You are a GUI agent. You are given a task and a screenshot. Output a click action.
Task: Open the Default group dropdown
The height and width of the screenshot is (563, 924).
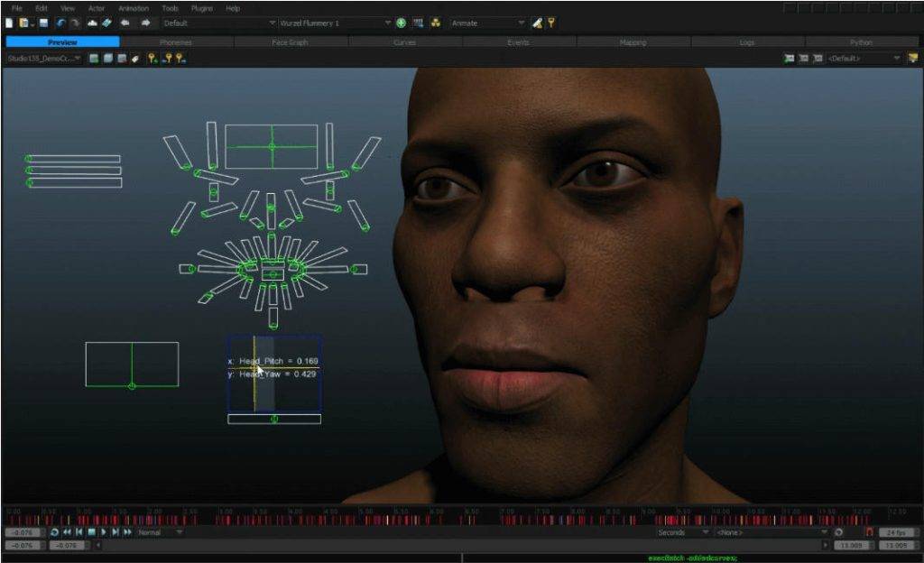219,23
